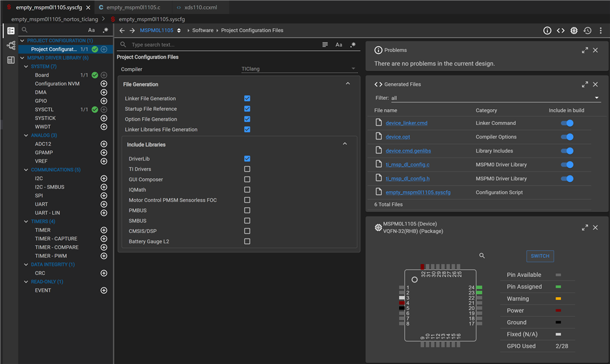
Task: Open the dependency graph icon in sidebar
Action: (x=11, y=45)
